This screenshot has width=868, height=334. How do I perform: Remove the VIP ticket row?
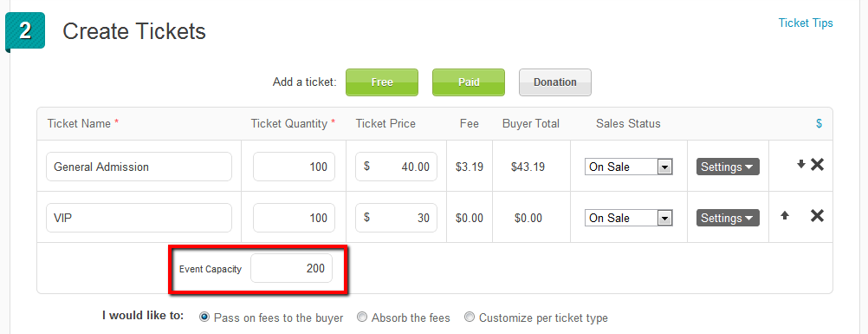tap(817, 216)
